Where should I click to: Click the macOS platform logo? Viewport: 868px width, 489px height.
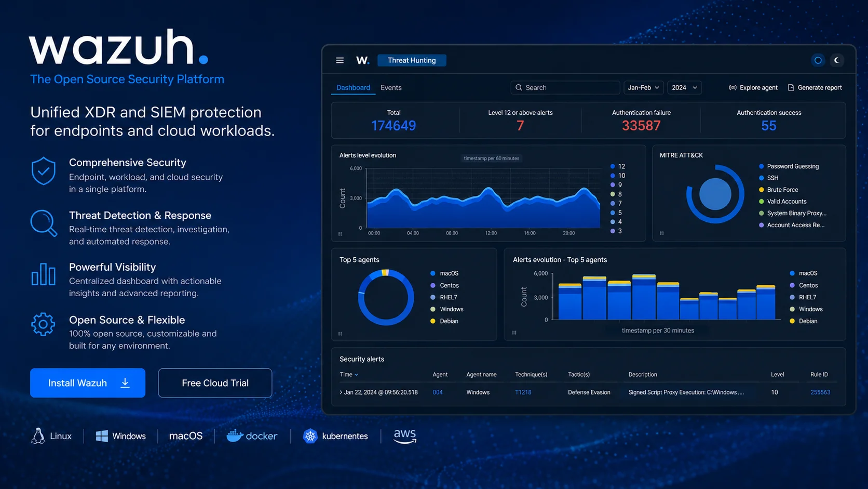(x=186, y=436)
